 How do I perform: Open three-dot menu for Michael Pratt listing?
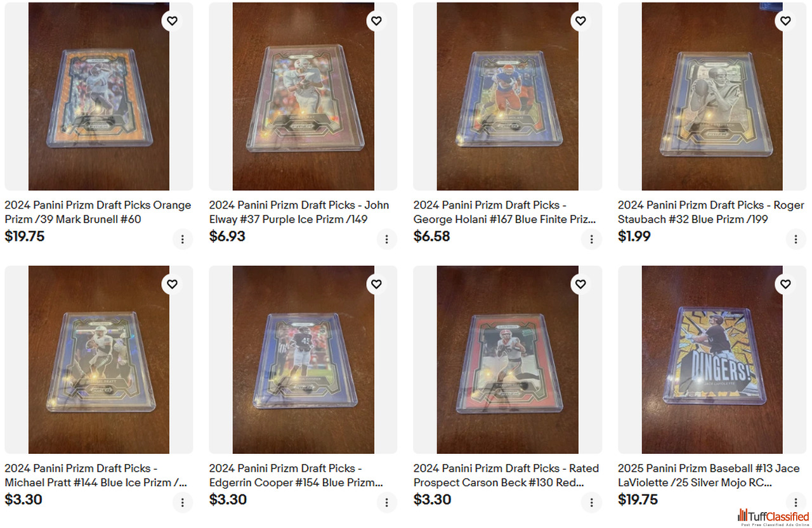click(182, 502)
